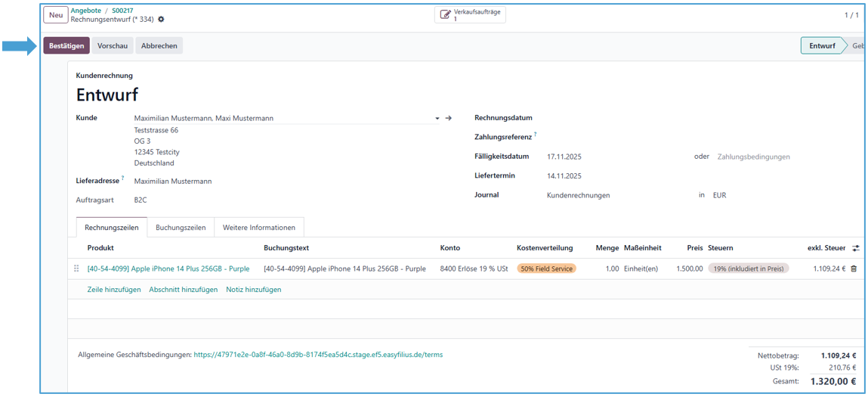Open the terms and conditions URL
Image resolution: width=868 pixels, height=397 pixels.
point(318,354)
